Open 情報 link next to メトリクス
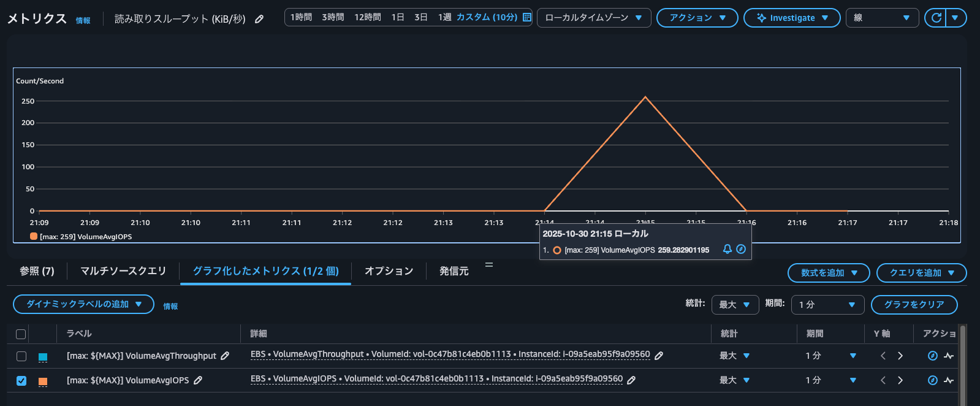 click(83, 21)
